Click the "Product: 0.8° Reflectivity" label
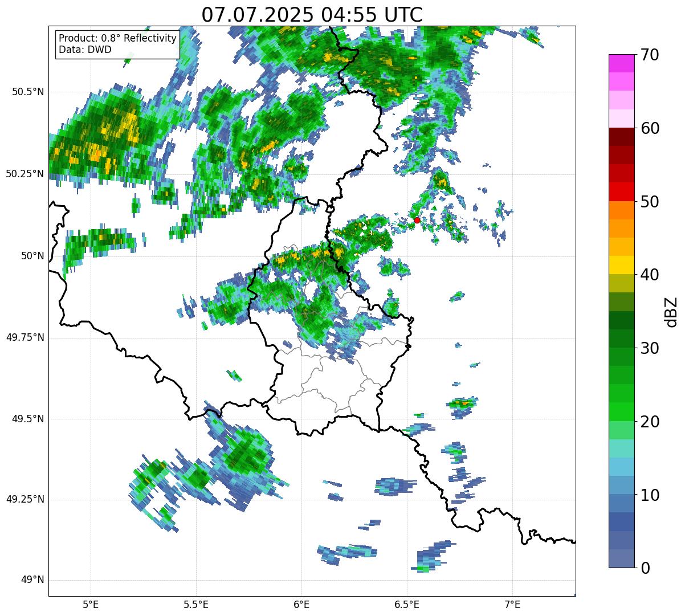Viewport: 685px width, 616px height. click(118, 38)
